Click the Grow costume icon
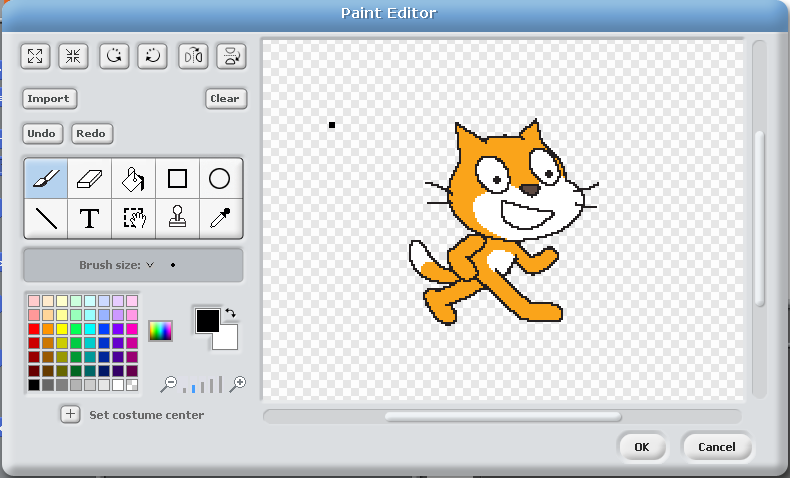The height and width of the screenshot is (478, 790). click(x=35, y=56)
